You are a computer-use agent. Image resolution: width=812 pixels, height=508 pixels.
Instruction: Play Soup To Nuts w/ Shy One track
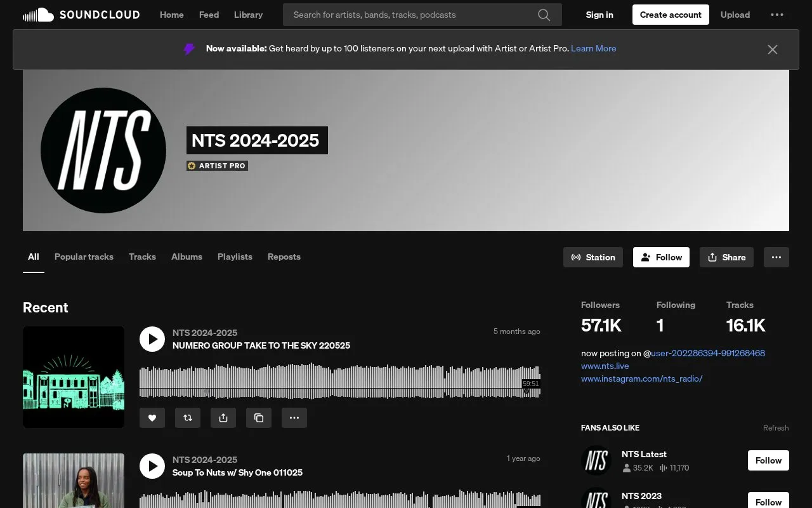[x=152, y=466]
